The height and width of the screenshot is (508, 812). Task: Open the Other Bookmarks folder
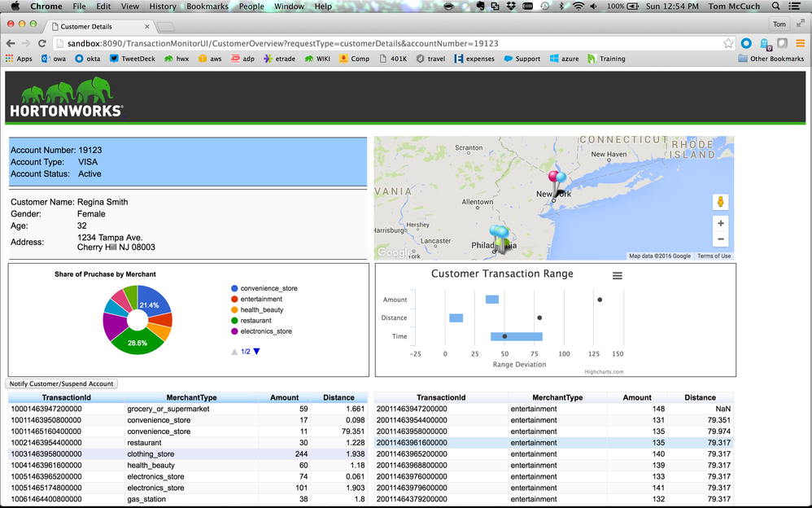click(771, 59)
